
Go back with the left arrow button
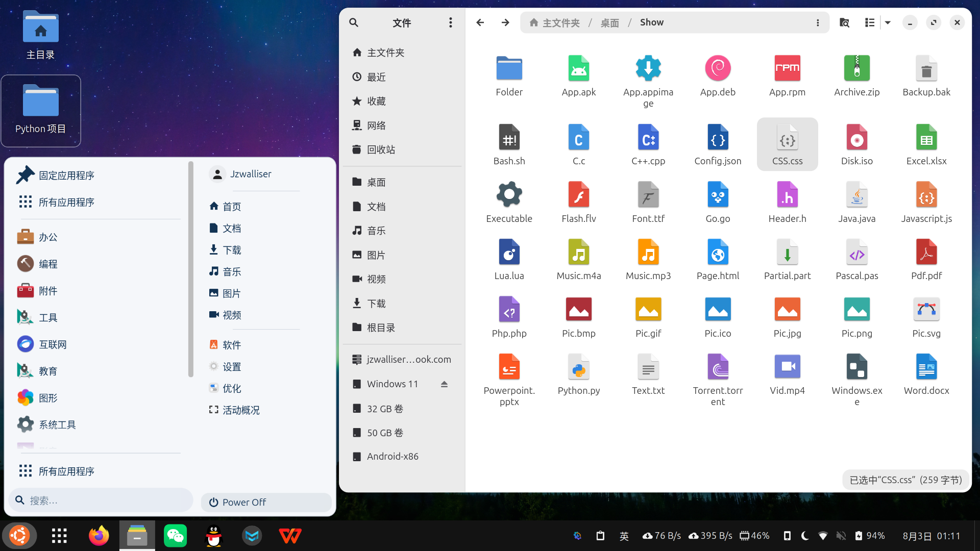pyautogui.click(x=480, y=22)
